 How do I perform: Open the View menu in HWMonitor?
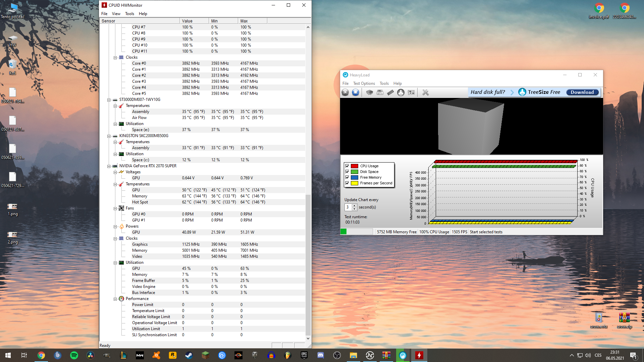click(116, 14)
